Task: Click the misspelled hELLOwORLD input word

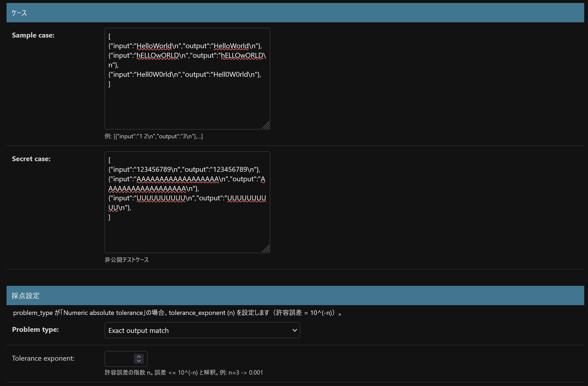Action: pyautogui.click(x=158, y=56)
